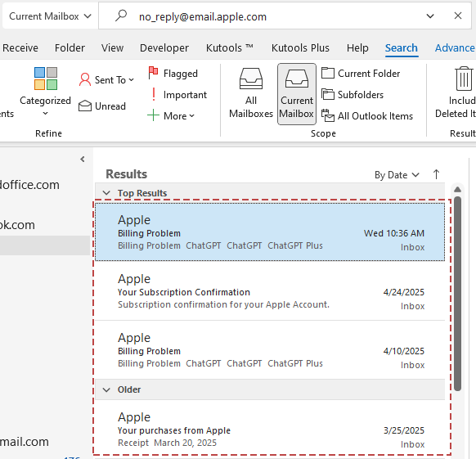Filter results by Unread
Screen dimensions: 476x459
coord(102,106)
